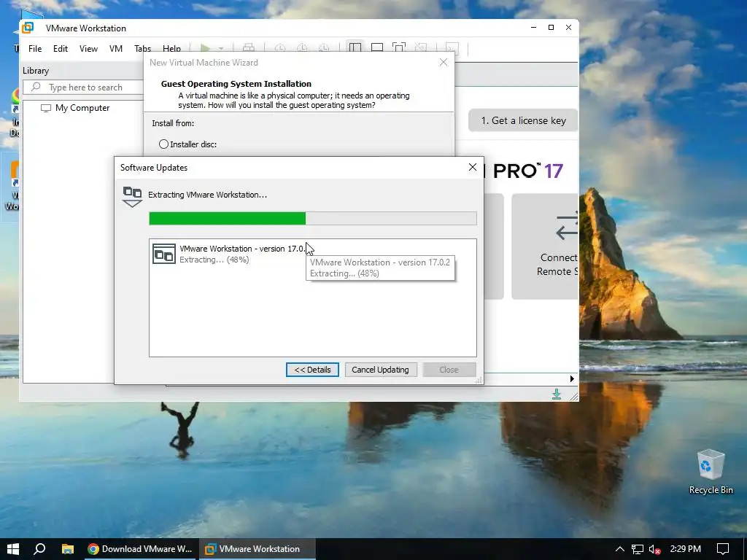
Task: Click the Connect to Remote Server arrows icon
Action: [567, 227]
